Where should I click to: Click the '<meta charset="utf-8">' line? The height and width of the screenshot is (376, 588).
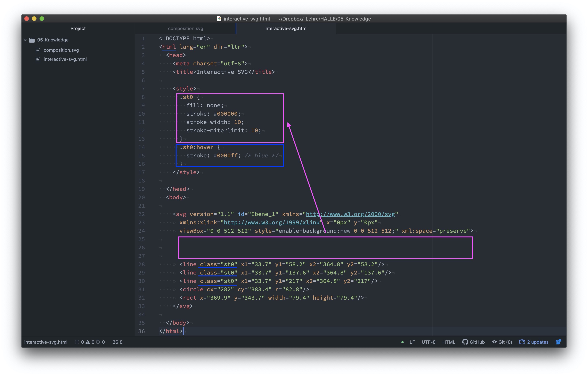tap(210, 63)
